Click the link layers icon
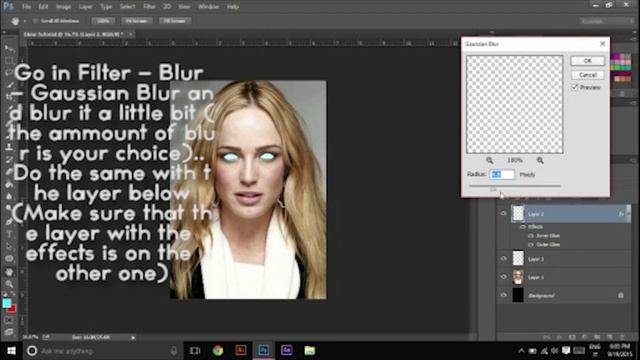Viewport: 640px width, 360px height. tap(547, 337)
